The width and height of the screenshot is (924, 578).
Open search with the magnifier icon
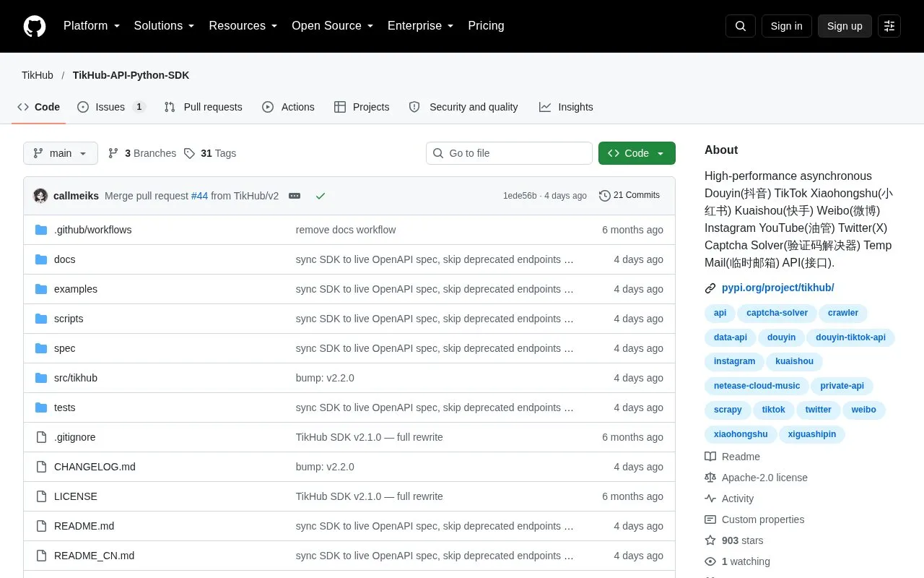(741, 26)
